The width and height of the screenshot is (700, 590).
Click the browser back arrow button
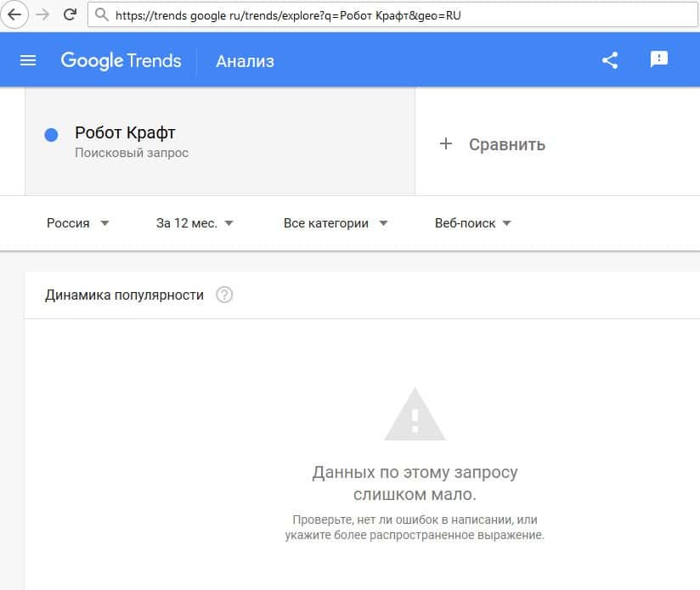click(14, 14)
